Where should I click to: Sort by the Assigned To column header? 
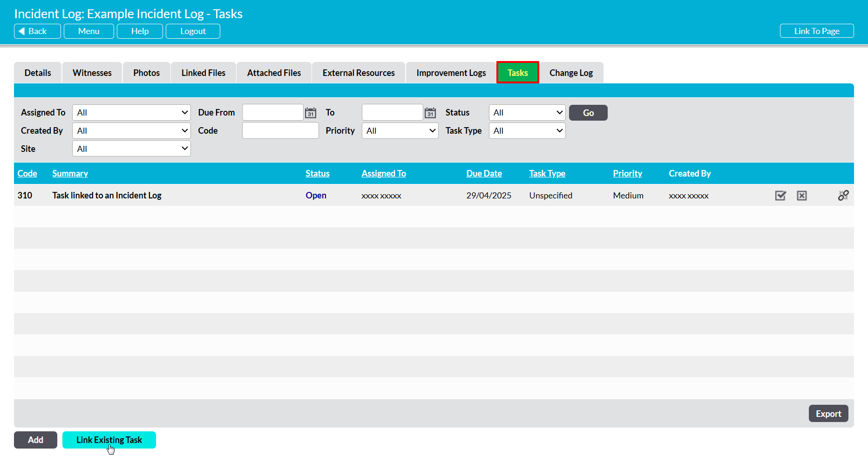click(384, 173)
